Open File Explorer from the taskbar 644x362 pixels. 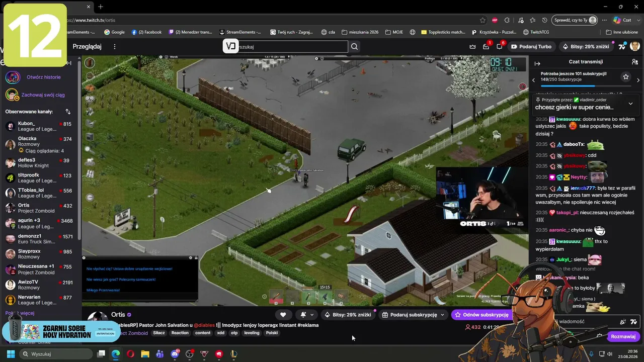(145, 354)
